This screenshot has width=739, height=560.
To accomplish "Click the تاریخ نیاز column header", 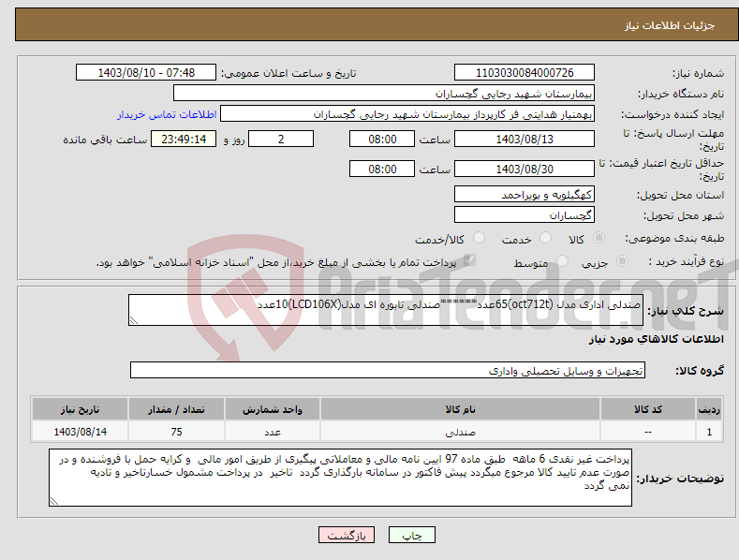I will 80,409.
